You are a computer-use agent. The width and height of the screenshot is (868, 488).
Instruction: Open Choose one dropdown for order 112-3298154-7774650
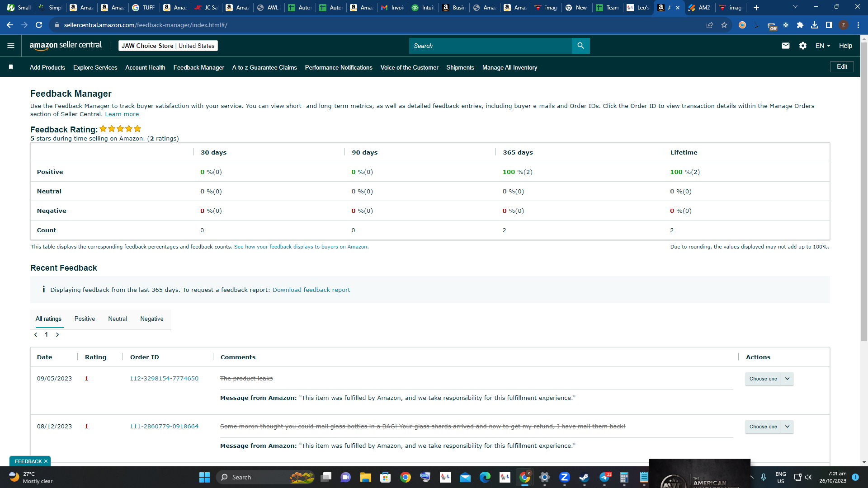point(769,379)
